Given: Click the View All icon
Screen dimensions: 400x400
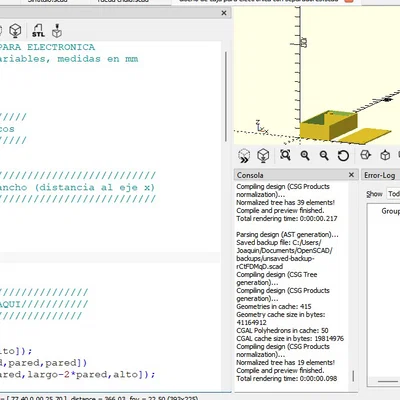Looking at the screenshot, I should [285, 155].
